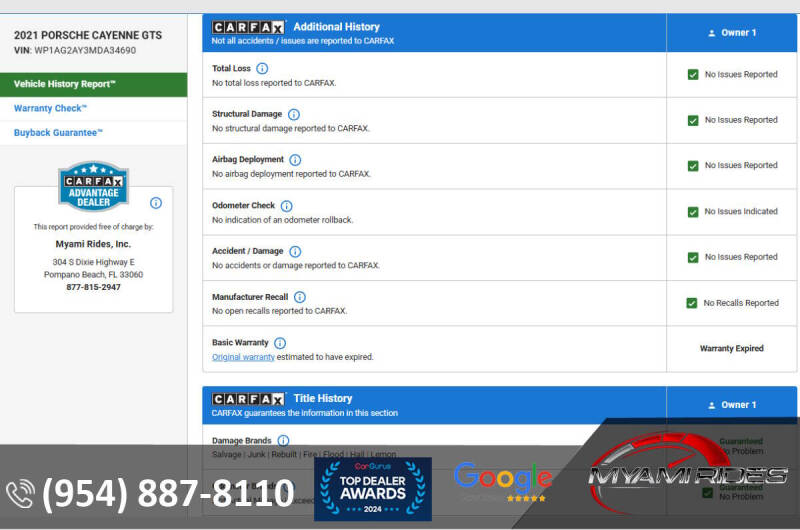
Task: Click Basic Warranty info icon
Action: [280, 343]
